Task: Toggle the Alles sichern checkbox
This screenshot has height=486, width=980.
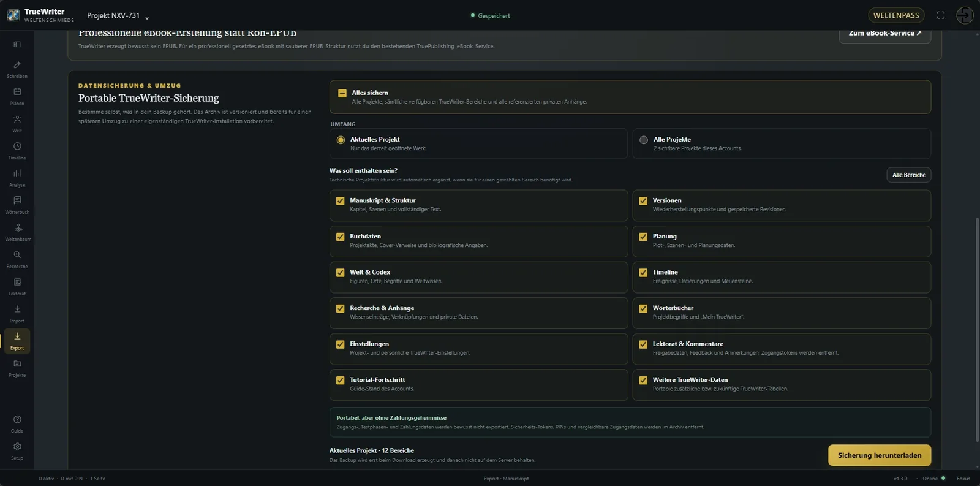Action: point(342,93)
